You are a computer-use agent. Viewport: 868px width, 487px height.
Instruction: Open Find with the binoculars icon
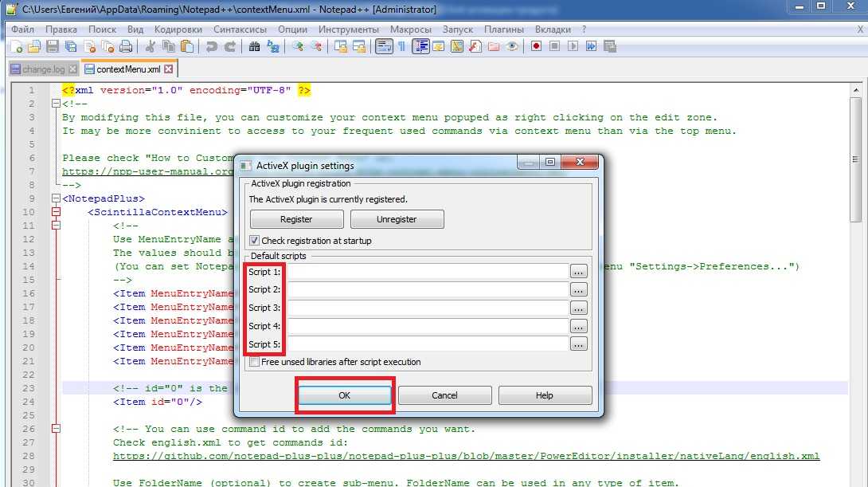[255, 47]
